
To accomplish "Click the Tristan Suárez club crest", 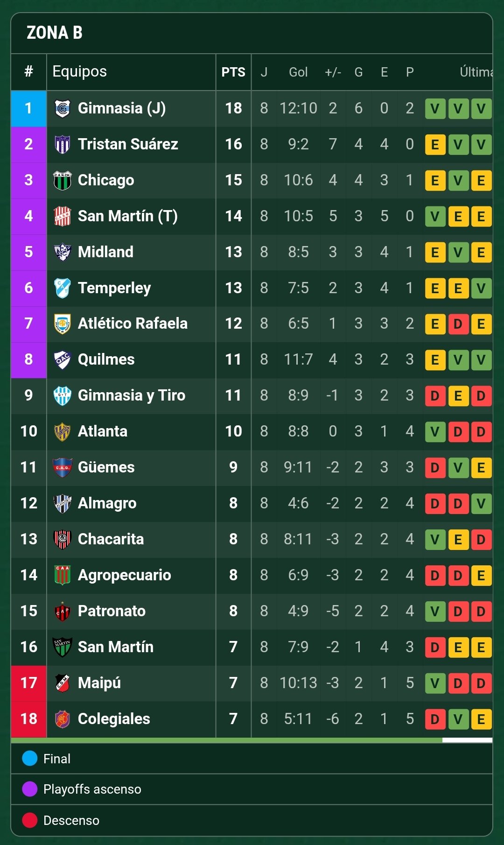I will pos(63,144).
